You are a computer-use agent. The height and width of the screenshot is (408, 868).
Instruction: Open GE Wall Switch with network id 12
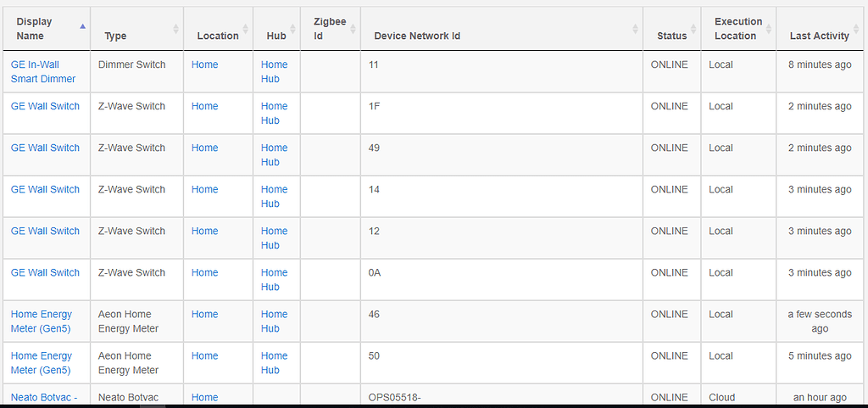pos(45,231)
